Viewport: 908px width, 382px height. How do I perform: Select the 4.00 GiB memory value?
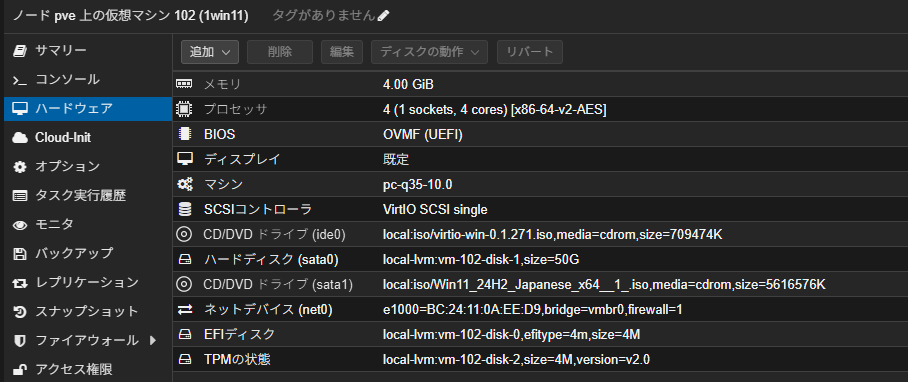point(408,85)
